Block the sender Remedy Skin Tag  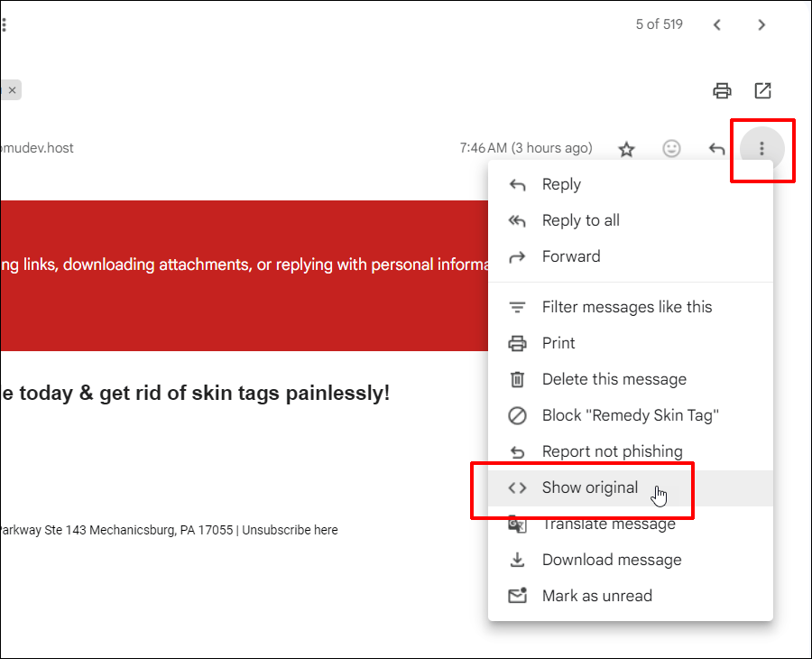[x=629, y=415]
